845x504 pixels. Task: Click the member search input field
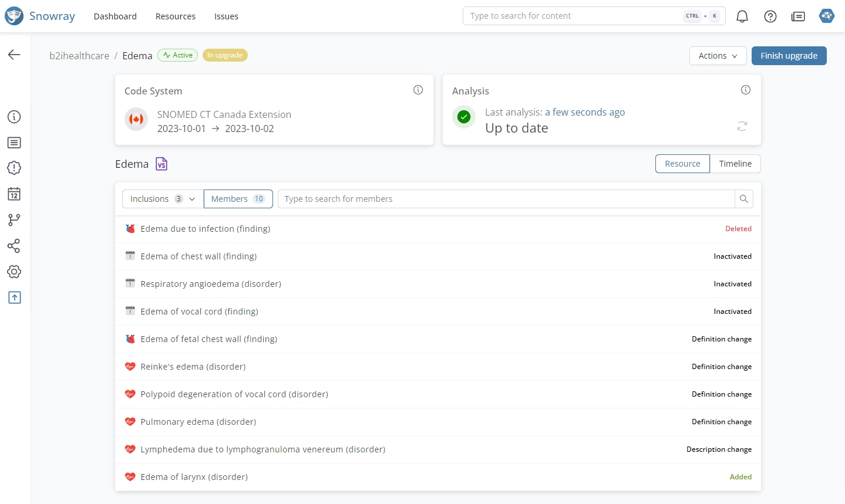pos(506,199)
